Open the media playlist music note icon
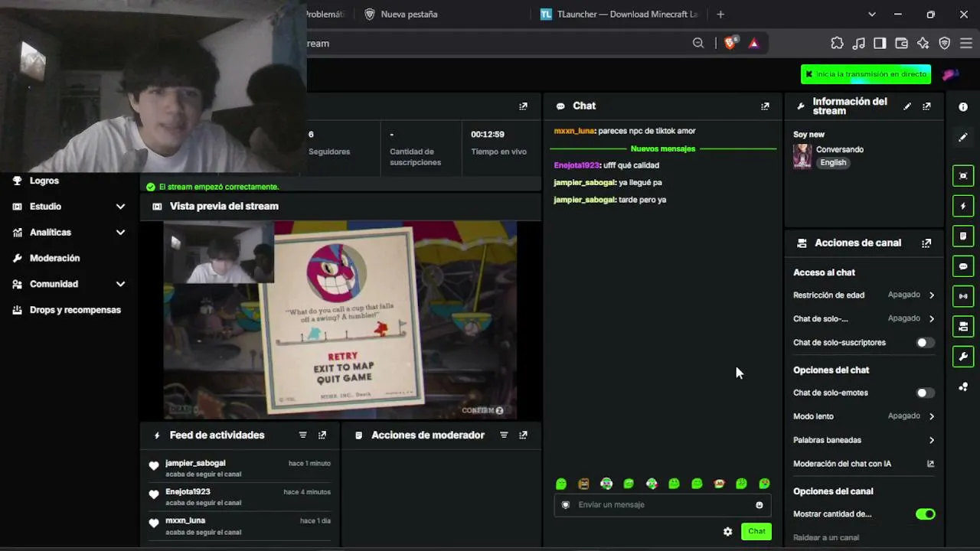The width and height of the screenshot is (980, 551). (x=859, y=44)
